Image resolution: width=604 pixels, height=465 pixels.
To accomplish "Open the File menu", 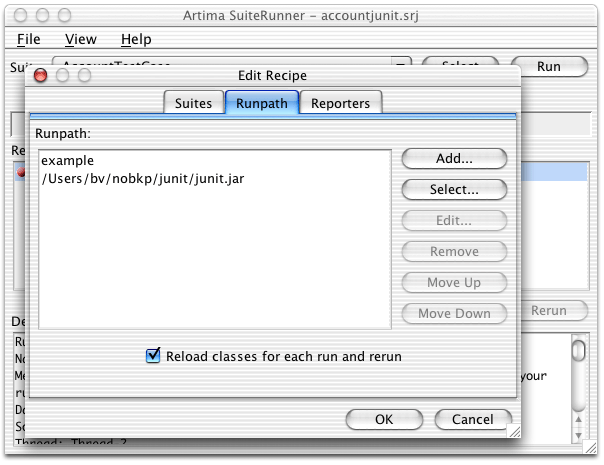I will tap(29, 39).
